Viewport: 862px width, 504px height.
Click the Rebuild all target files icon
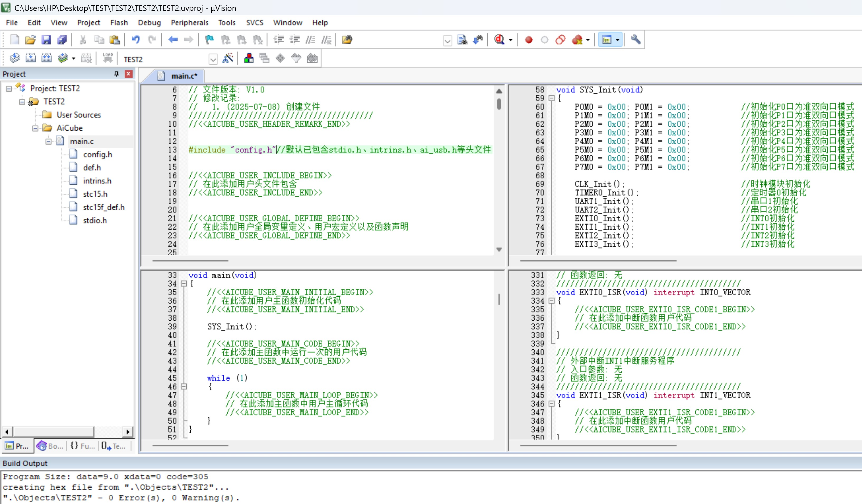click(46, 59)
